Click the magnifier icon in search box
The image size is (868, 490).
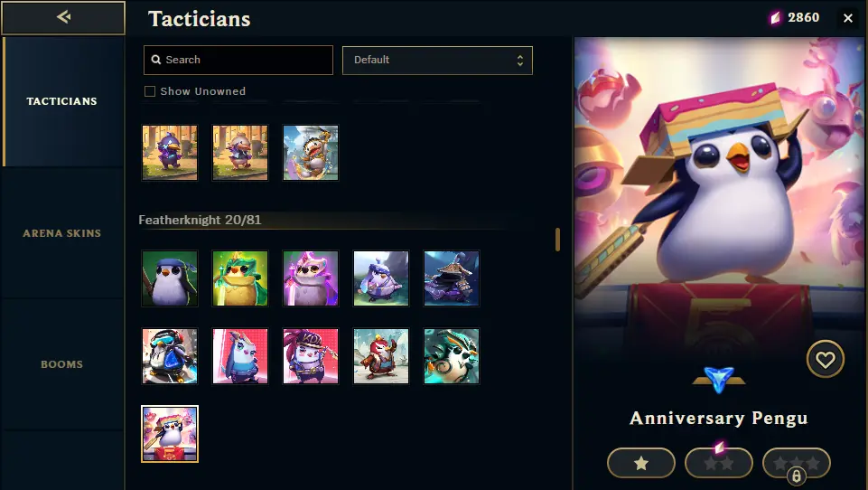point(156,60)
